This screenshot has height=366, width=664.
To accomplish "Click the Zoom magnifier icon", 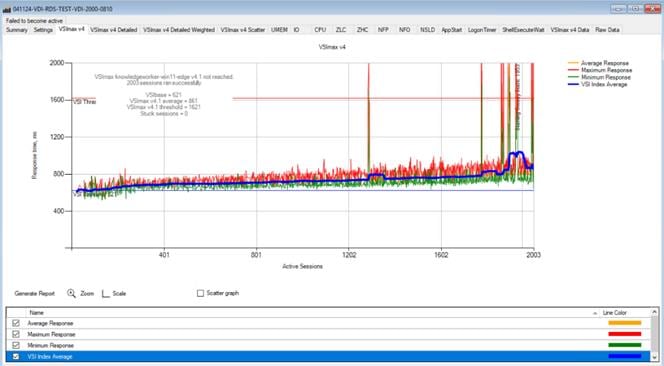I will pyautogui.click(x=71, y=293).
